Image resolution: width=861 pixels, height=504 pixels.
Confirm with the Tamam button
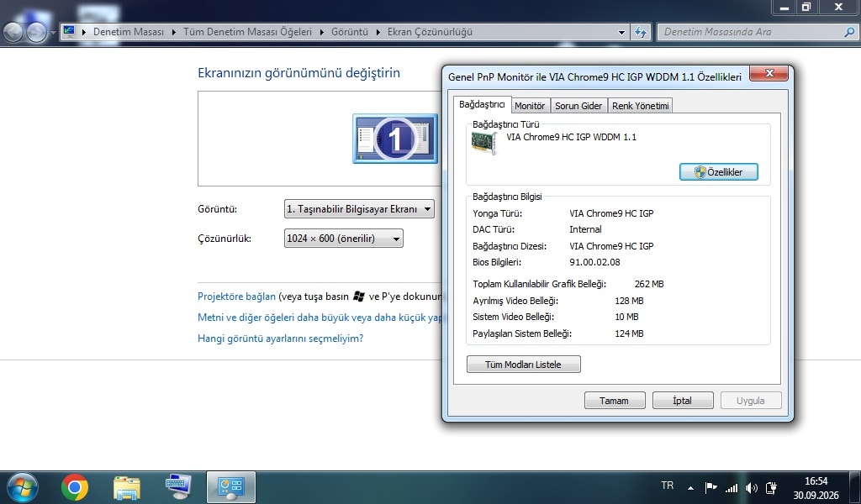[x=614, y=401]
